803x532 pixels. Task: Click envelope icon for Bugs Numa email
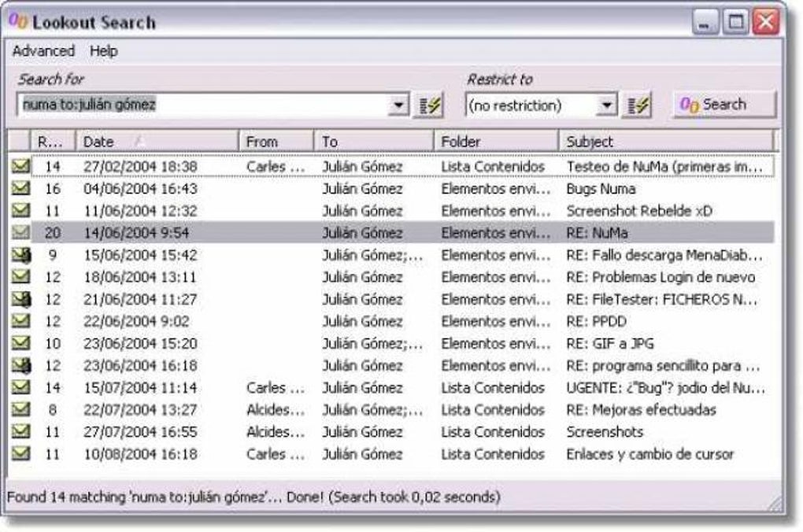[20, 188]
